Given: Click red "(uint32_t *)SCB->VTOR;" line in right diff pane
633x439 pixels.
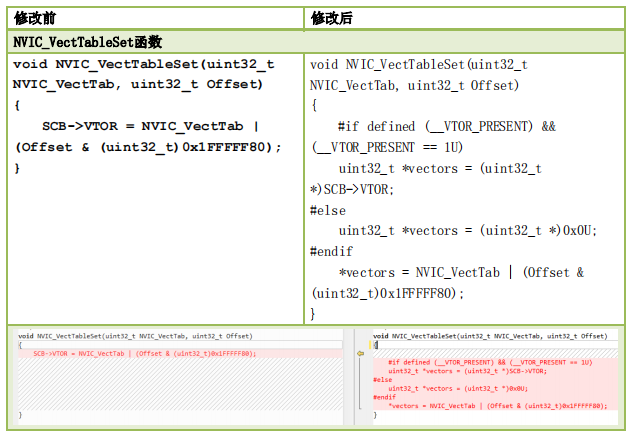Looking at the screenshot, I should point(467,371).
